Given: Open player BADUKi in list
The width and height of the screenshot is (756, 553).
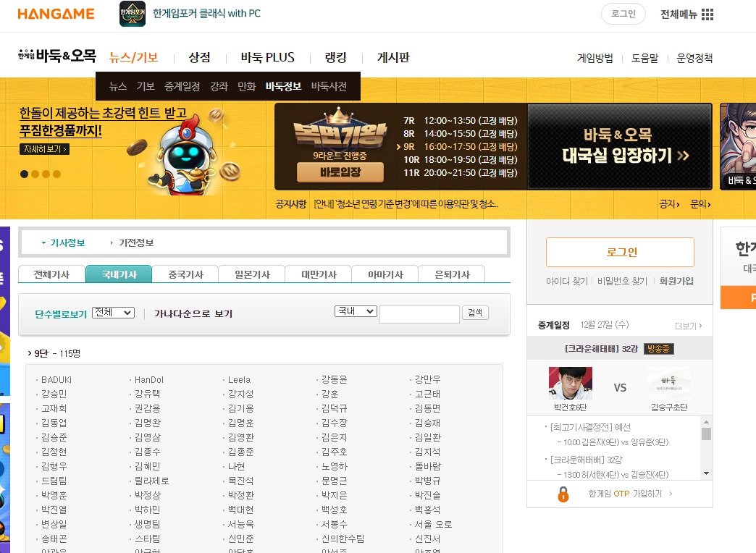Looking at the screenshot, I should pyautogui.click(x=56, y=380).
